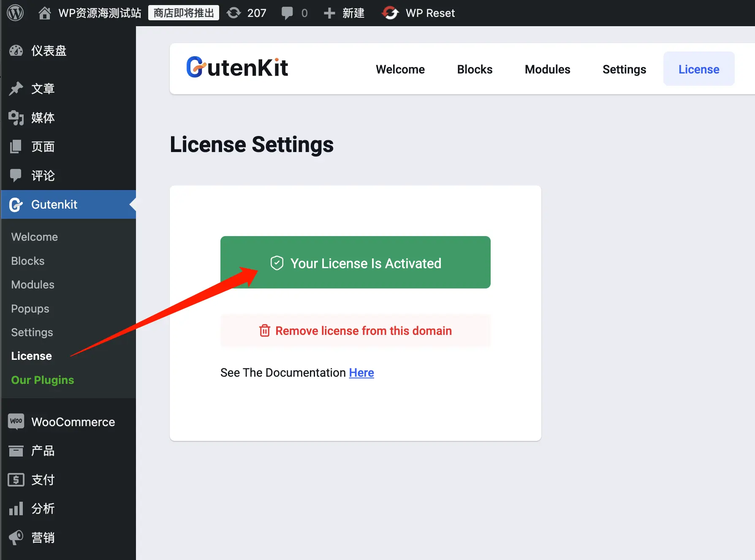The image size is (755, 560).
Task: Select the License submenu item in the sidebar
Action: click(32, 356)
